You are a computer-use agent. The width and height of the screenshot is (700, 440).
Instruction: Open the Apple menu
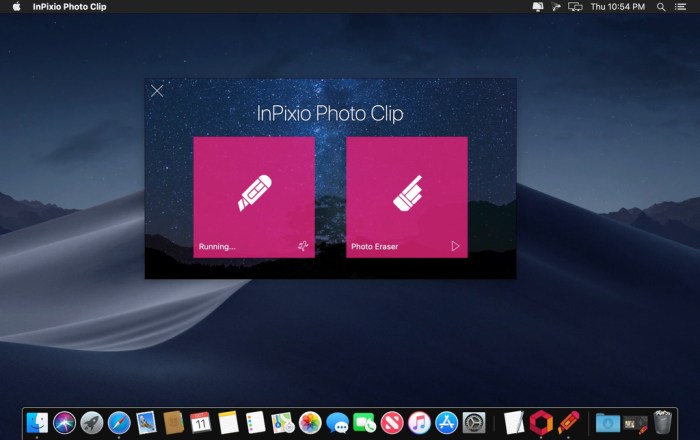pos(17,7)
